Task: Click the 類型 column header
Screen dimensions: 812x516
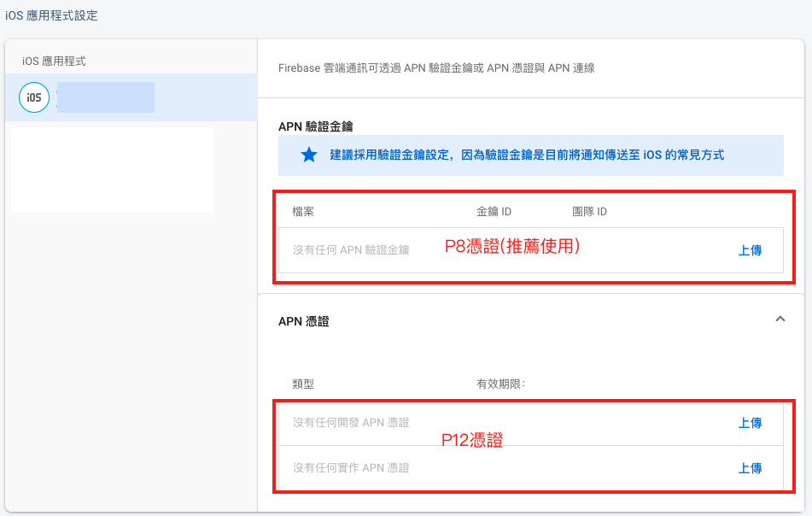Action: coord(303,384)
